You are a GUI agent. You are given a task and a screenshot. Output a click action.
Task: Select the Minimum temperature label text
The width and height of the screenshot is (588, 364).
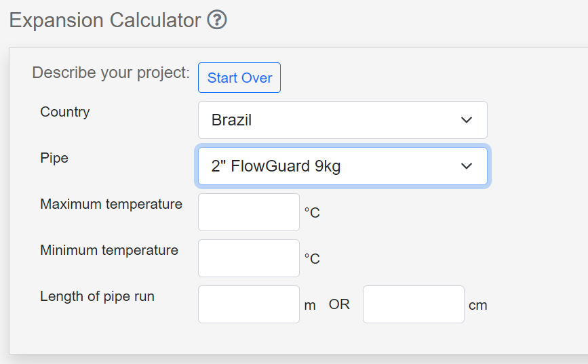[x=109, y=250]
